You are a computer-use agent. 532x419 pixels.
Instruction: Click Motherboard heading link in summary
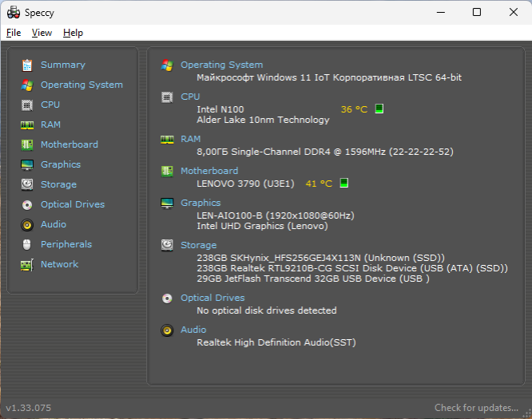[x=209, y=171]
